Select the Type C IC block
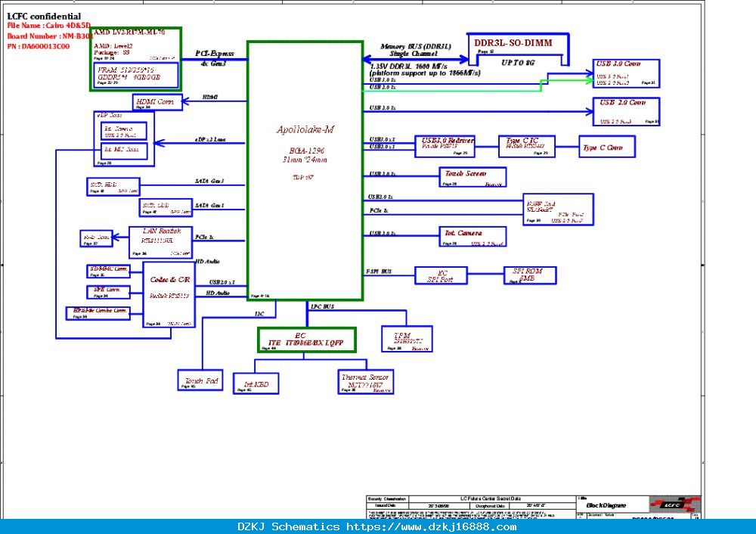The height and width of the screenshot is (534, 756). tap(526, 146)
